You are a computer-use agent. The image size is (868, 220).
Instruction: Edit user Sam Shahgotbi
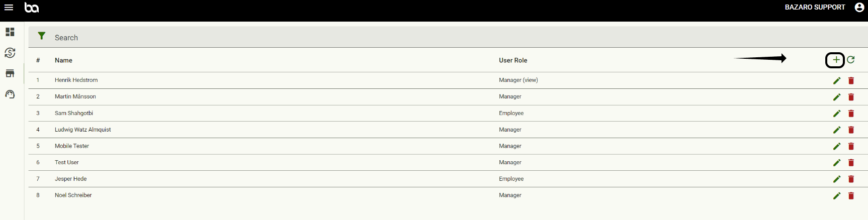[837, 114]
